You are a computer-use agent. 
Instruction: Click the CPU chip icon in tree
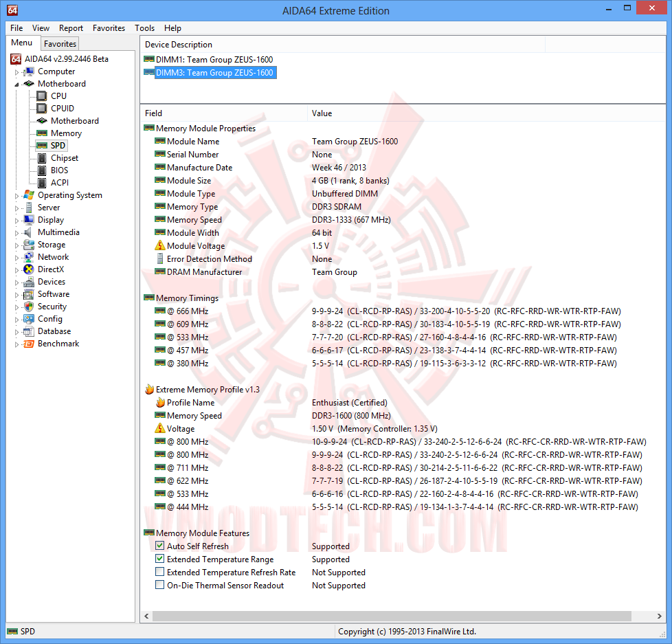click(42, 96)
